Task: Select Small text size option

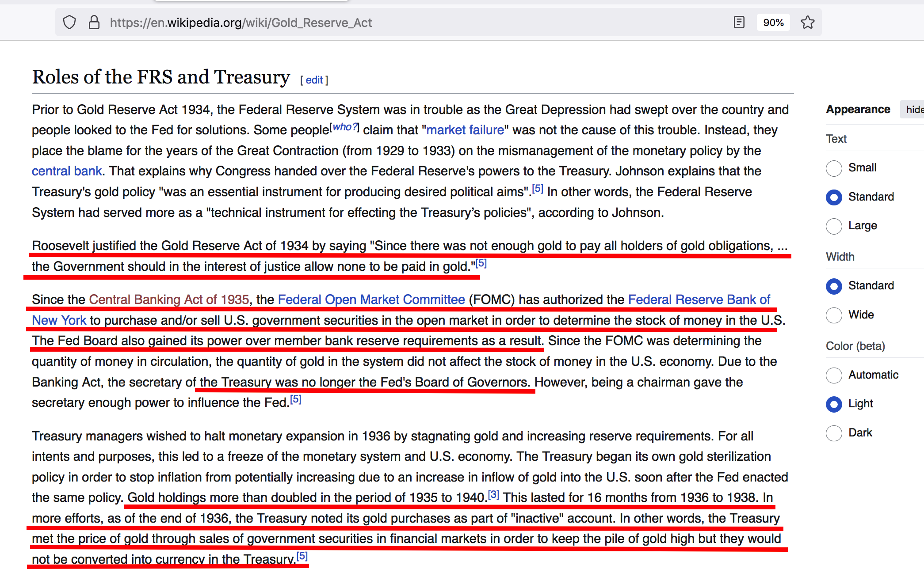Action: [834, 168]
